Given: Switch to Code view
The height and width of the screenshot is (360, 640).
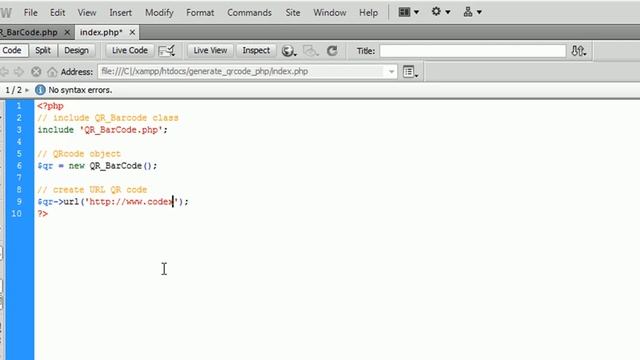Looking at the screenshot, I should (13, 51).
